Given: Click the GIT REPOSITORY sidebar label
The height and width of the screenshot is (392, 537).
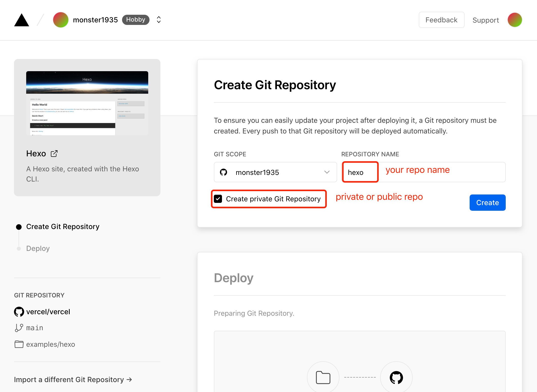Looking at the screenshot, I should click(x=39, y=295).
